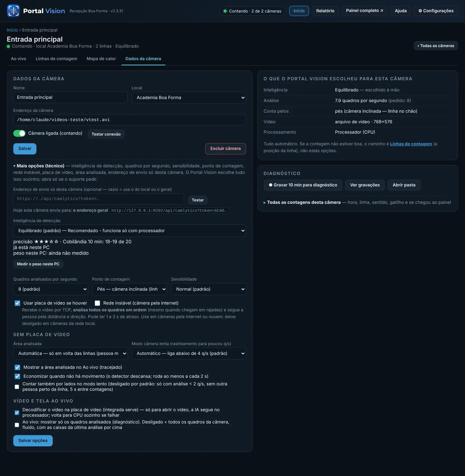465x476 pixels.
Task: Click Testar next to envio address
Action: coord(198,200)
